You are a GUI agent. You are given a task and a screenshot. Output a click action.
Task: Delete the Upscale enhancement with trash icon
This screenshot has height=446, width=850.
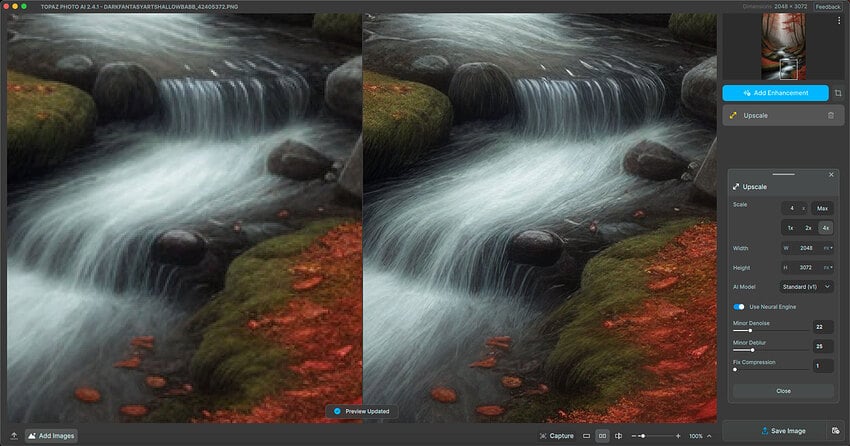click(x=830, y=116)
